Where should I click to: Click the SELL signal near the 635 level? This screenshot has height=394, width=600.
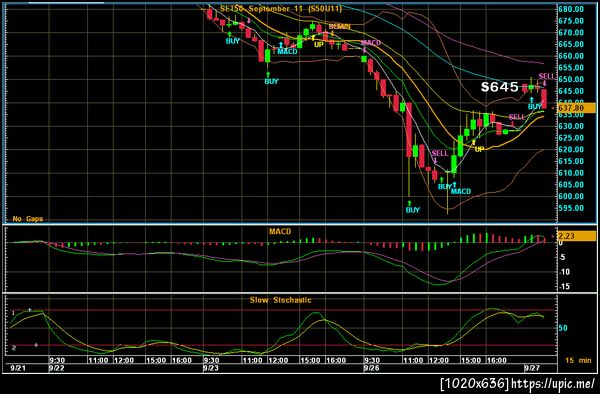[517, 117]
